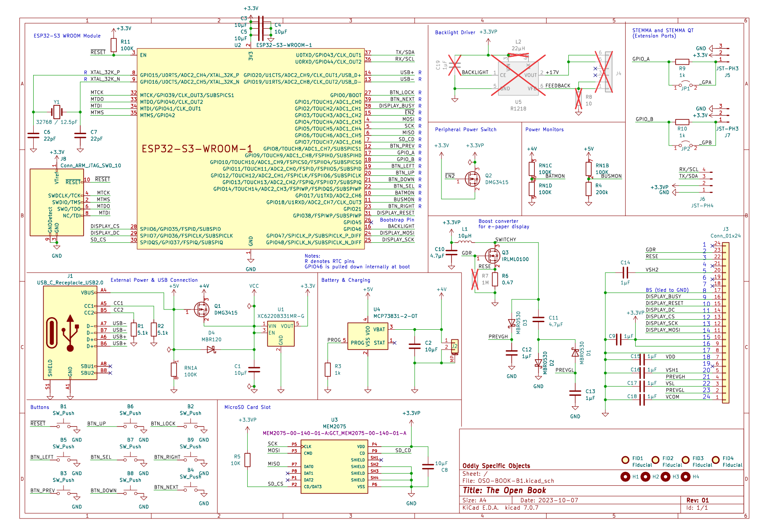Select the D4 MBR120 diode symbol
This screenshot has width=766, height=532.
[x=211, y=349]
